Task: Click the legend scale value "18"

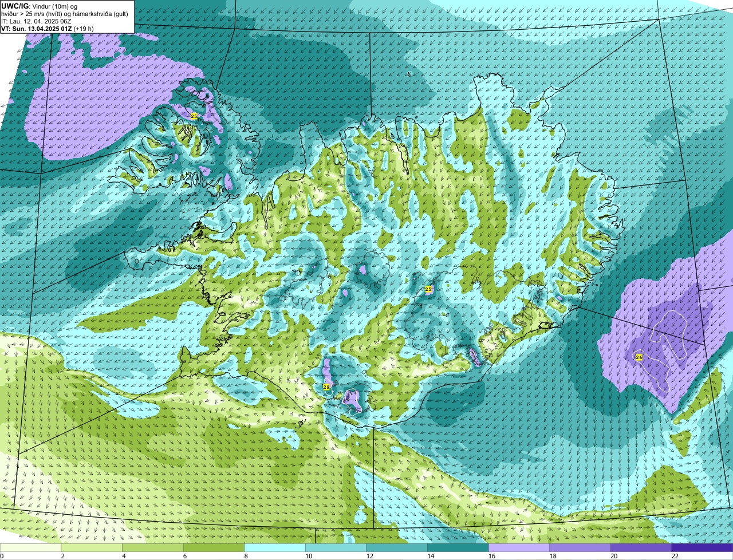Action: click(x=553, y=556)
